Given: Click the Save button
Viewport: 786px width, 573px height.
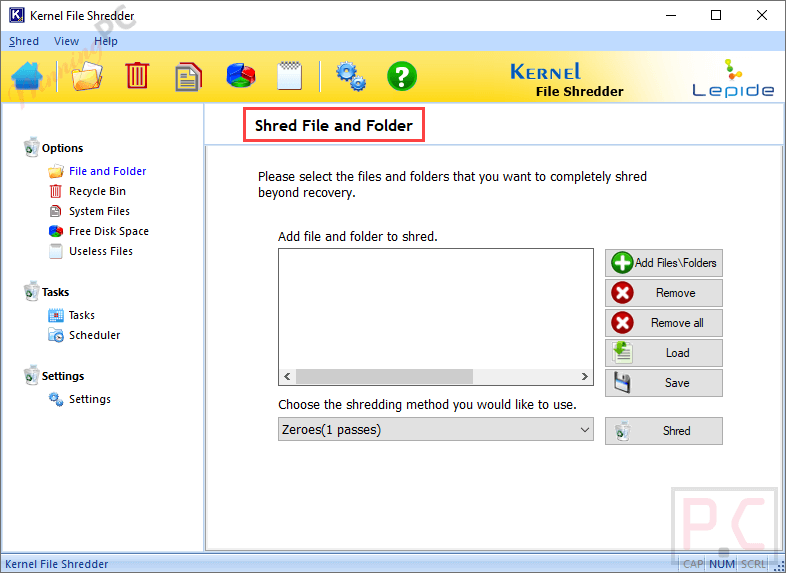Looking at the screenshot, I should [x=664, y=383].
